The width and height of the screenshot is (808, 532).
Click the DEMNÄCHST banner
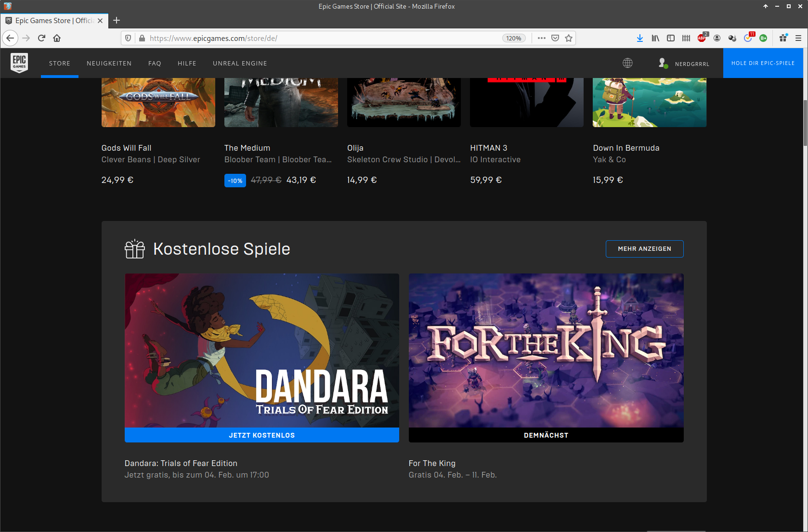click(x=546, y=435)
